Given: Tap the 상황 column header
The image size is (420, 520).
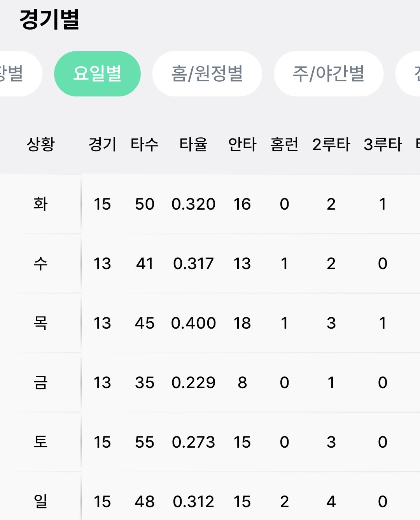Looking at the screenshot, I should (x=41, y=144).
